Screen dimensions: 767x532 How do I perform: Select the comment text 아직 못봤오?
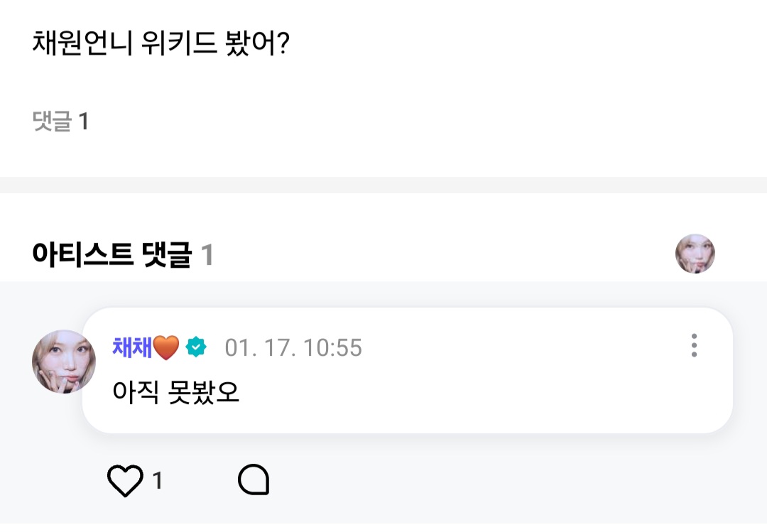point(176,392)
